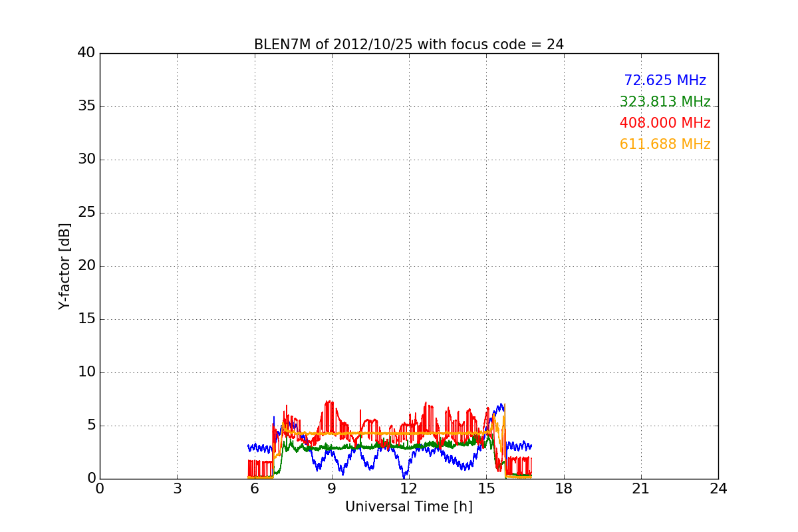Click the 'Universal Time [h]' axis label

(x=409, y=507)
